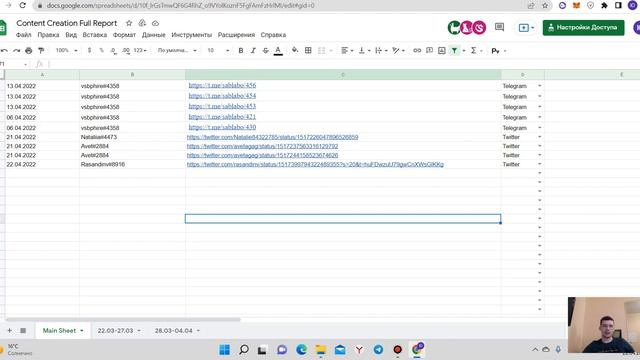Print the spreadsheet
640x360 pixels.
(29, 51)
